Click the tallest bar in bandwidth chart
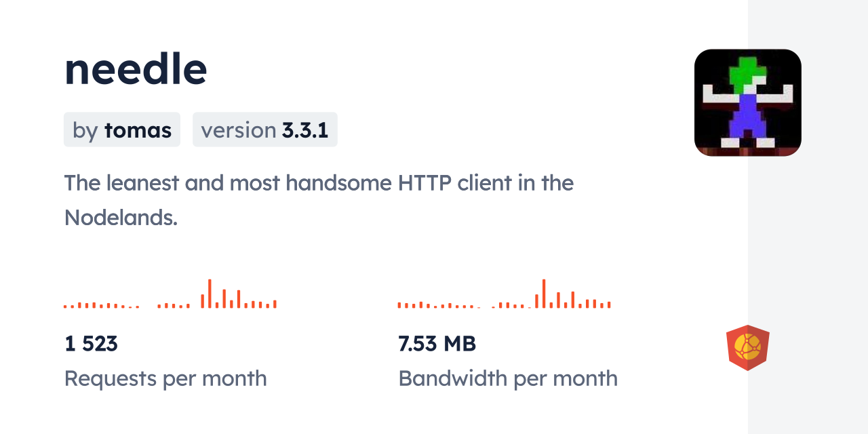The image size is (868, 434). [x=544, y=294]
